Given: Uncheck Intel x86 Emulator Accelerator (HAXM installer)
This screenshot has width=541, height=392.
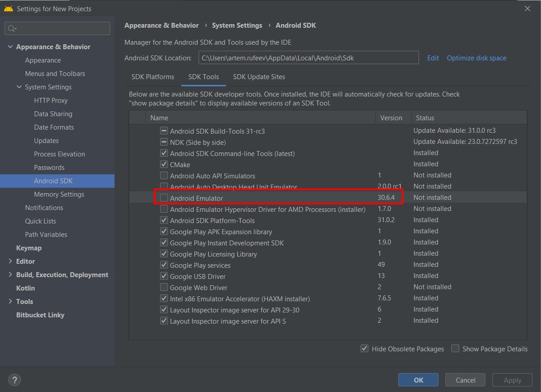Looking at the screenshot, I should [164, 299].
